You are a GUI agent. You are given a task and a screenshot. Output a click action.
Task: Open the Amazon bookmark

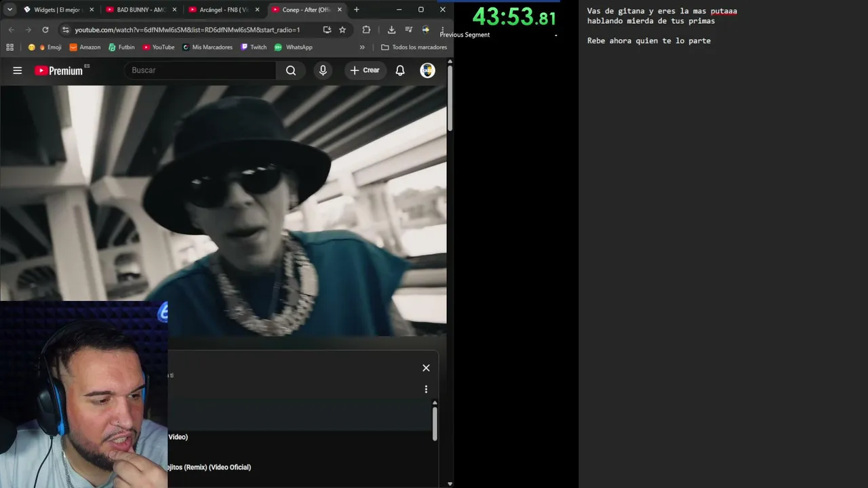click(85, 47)
